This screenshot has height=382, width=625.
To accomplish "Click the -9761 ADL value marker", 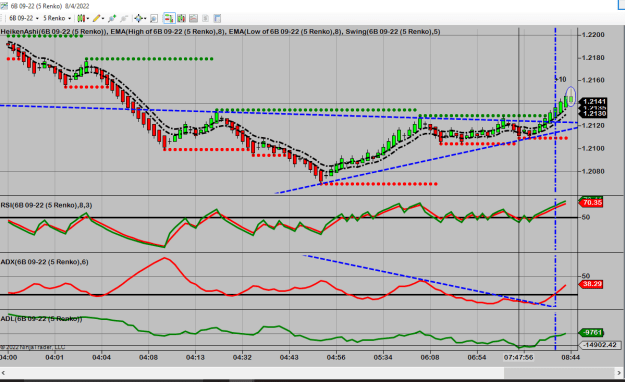I will 592,333.
